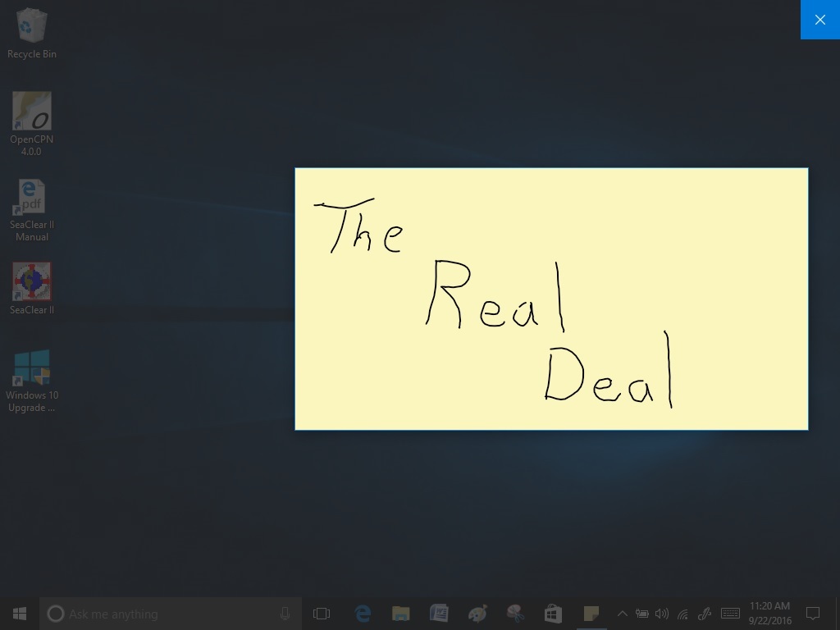
Task: Open the volume control in the tray
Action: pyautogui.click(x=662, y=614)
